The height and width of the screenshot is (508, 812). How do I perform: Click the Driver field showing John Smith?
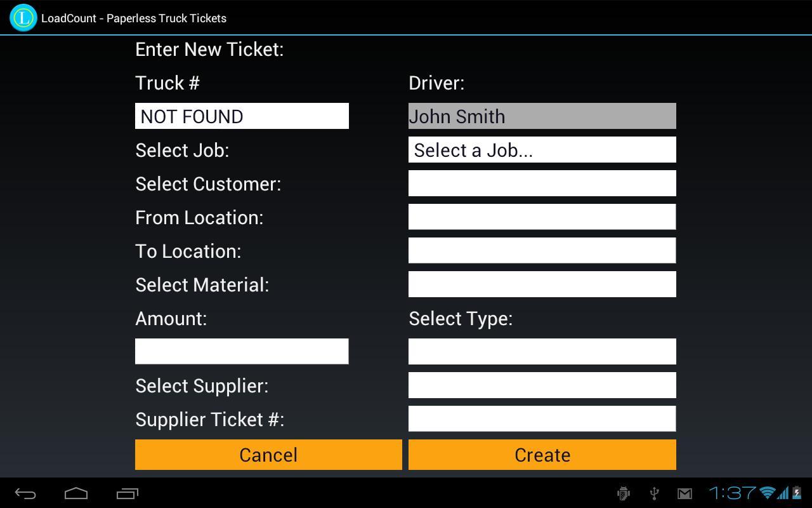coord(542,116)
